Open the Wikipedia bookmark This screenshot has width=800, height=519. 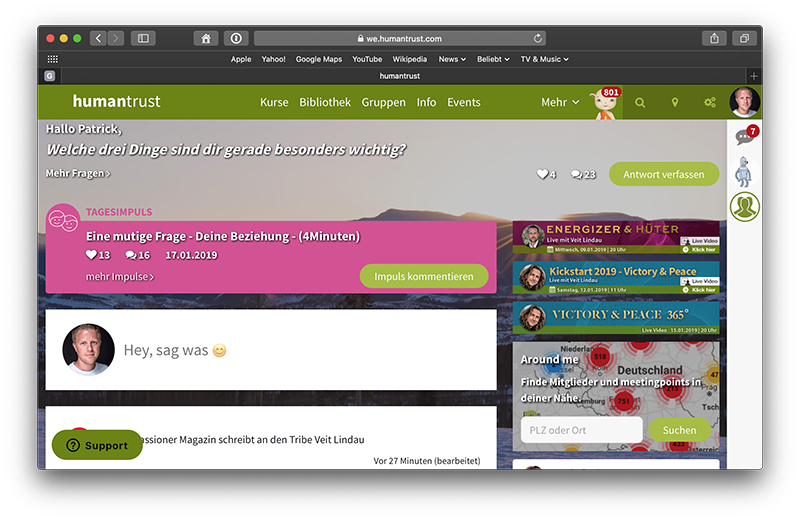point(410,59)
